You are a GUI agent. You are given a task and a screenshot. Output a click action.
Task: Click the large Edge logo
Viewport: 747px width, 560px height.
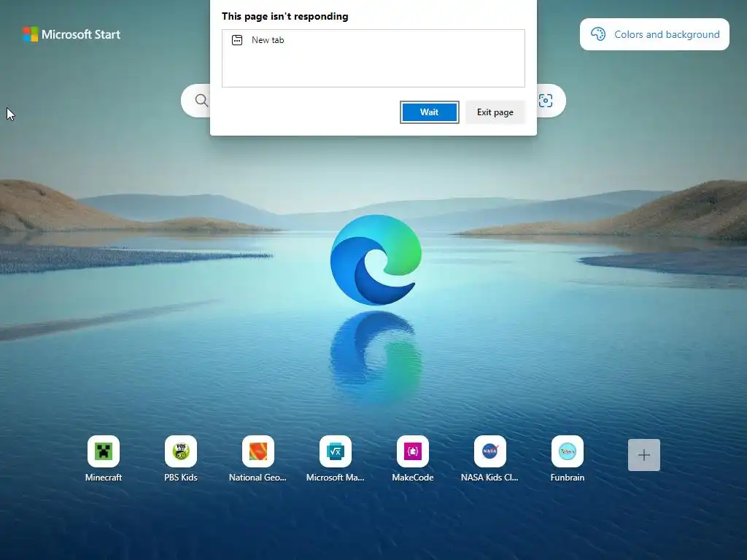tap(376, 260)
